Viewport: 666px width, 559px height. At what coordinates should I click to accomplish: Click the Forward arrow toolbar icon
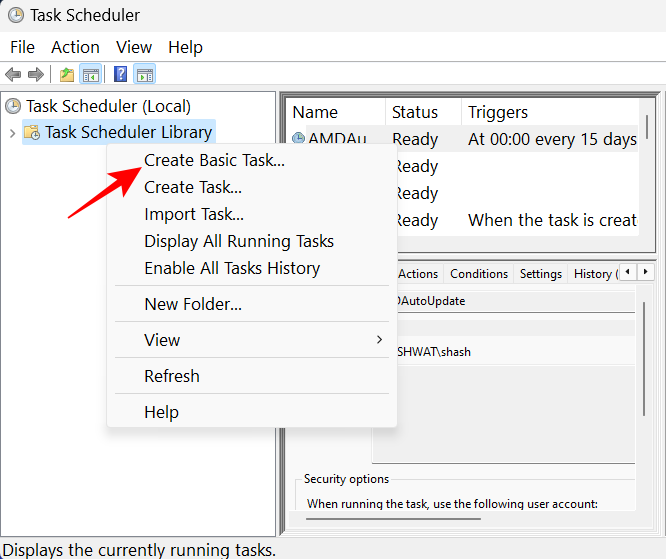(x=36, y=74)
